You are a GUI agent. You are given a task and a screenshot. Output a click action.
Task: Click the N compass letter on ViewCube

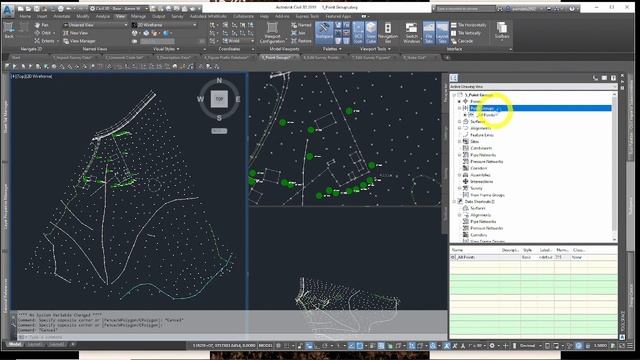(x=219, y=80)
